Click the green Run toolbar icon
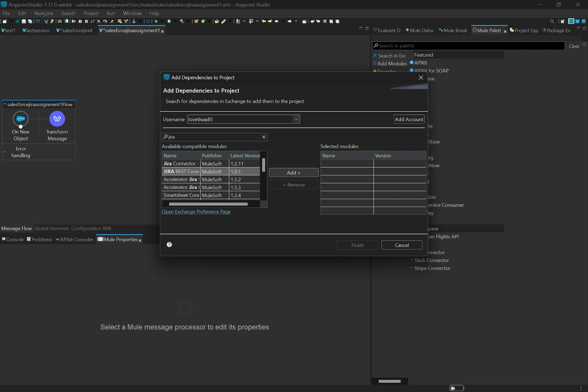588x392 pixels. click(169, 21)
